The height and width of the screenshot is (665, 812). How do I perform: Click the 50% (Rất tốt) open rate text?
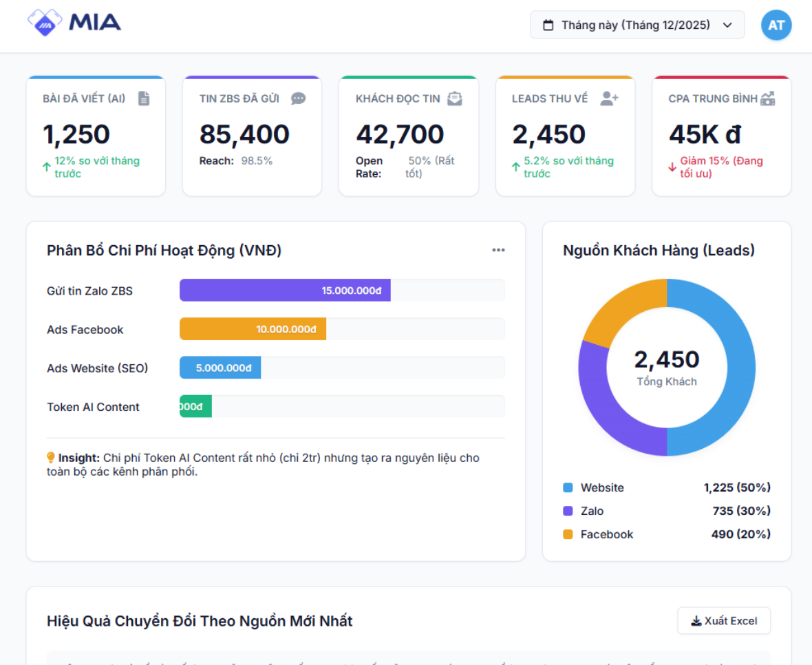[x=430, y=167]
